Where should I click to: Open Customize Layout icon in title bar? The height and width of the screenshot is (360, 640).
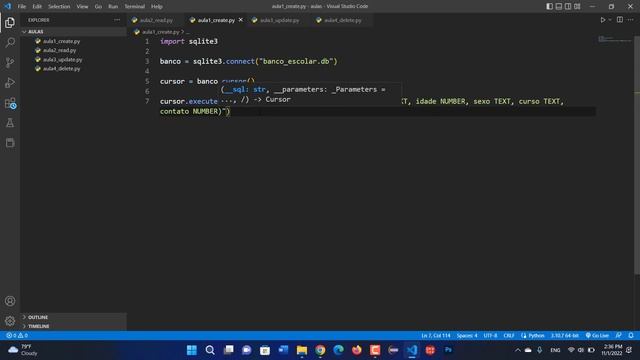pyautogui.click(x=577, y=6)
